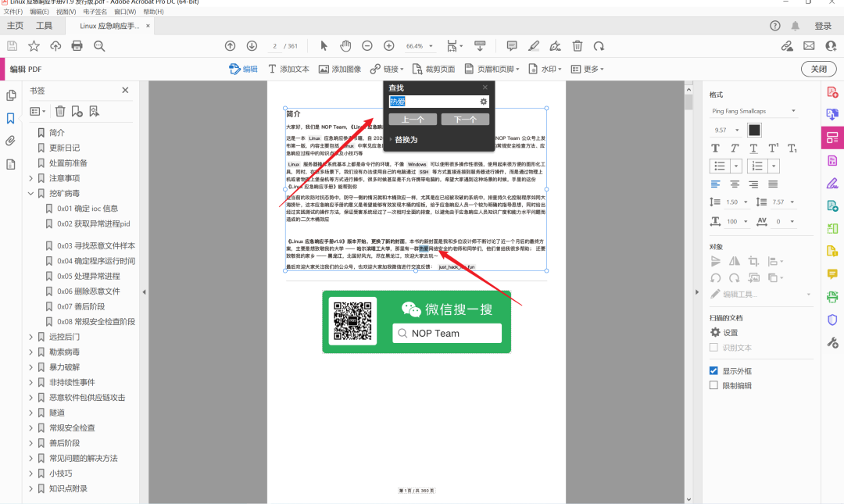Click the 关闭 button to exit editing
This screenshot has height=504, width=844.
pyautogui.click(x=819, y=69)
